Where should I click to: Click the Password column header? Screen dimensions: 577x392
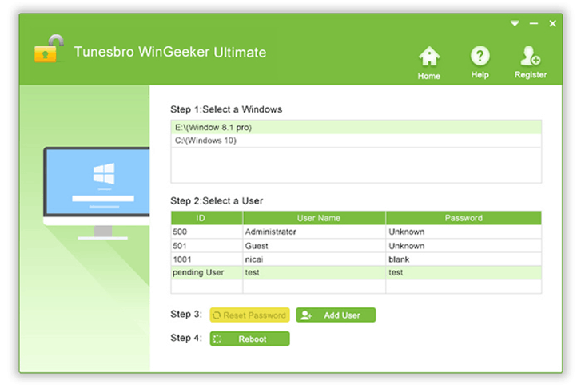coord(464,218)
